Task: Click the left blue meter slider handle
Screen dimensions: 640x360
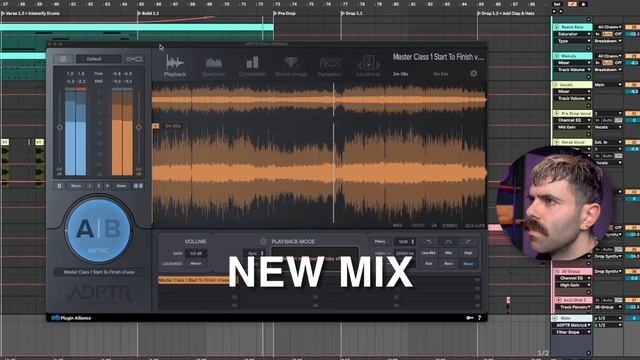Action: [60, 127]
